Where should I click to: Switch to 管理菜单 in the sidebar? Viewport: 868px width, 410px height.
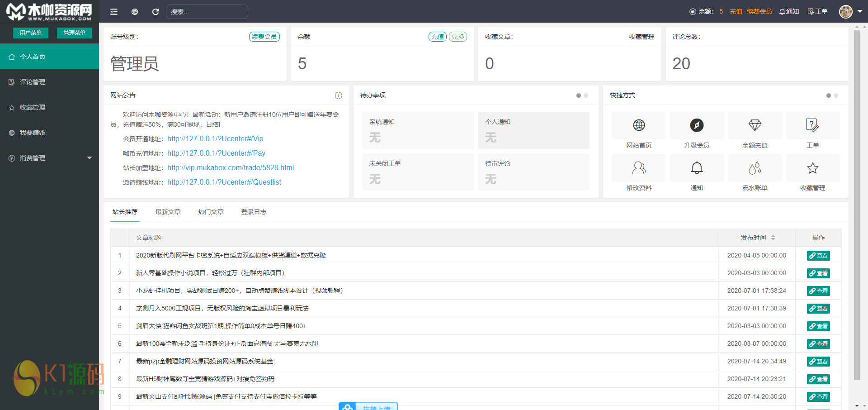(x=75, y=33)
